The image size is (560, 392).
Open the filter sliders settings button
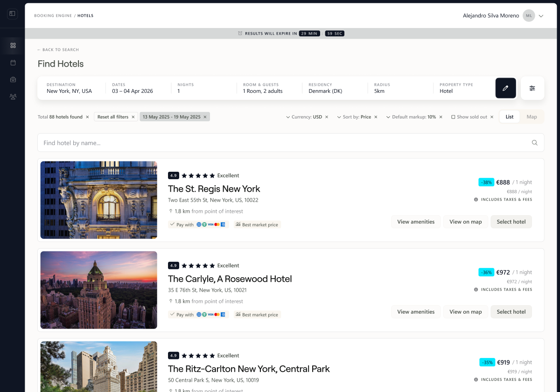pyautogui.click(x=532, y=88)
